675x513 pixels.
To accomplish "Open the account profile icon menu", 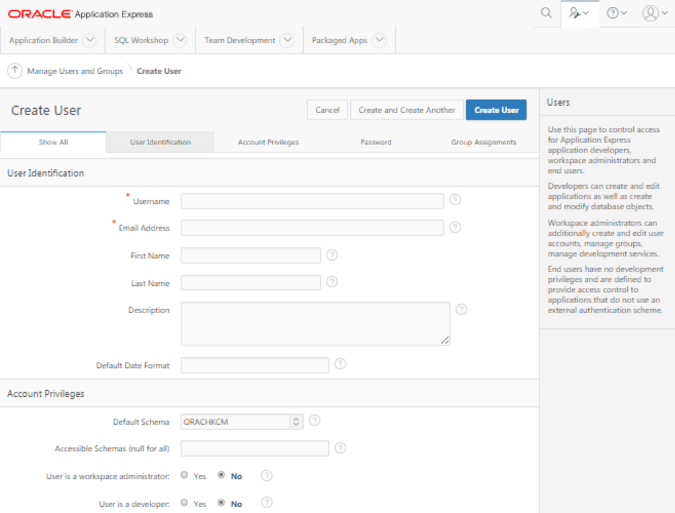I will coord(654,13).
